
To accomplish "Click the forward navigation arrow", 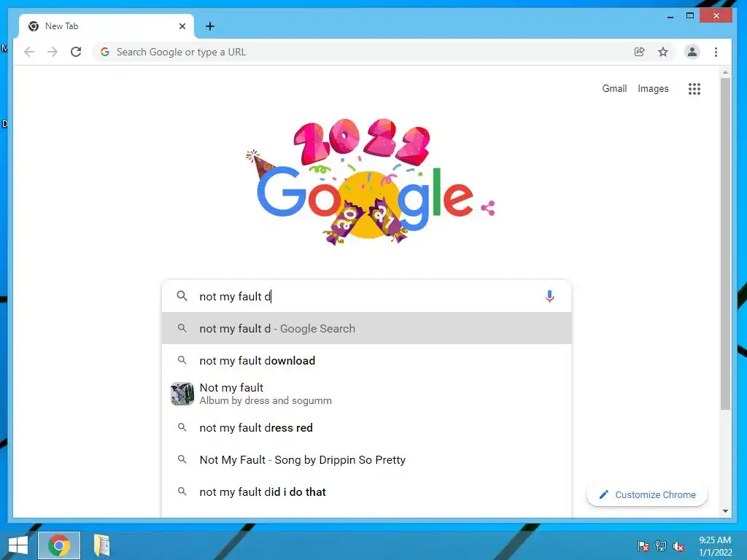I will (x=53, y=52).
